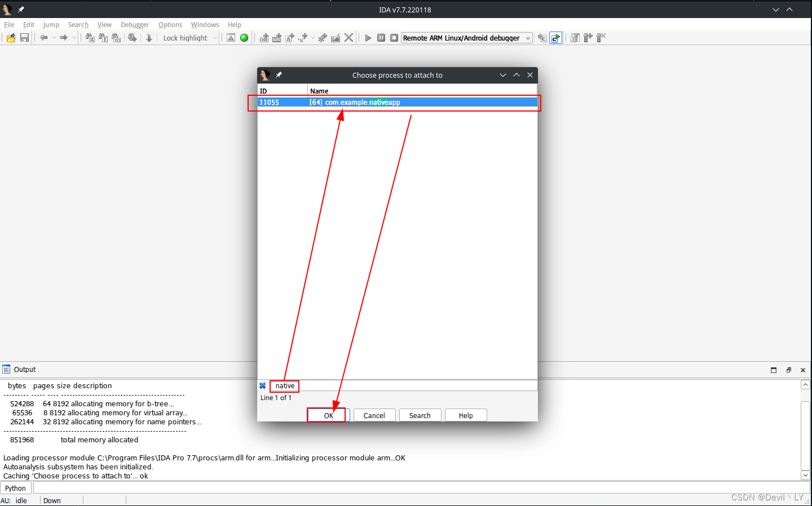Click the asterisk array icon

pyautogui.click(x=323, y=38)
